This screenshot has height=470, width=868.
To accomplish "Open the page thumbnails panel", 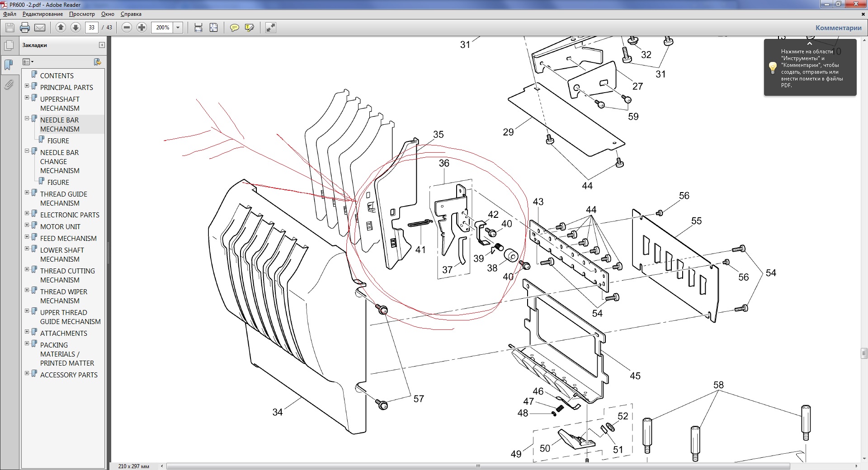I will (x=9, y=46).
